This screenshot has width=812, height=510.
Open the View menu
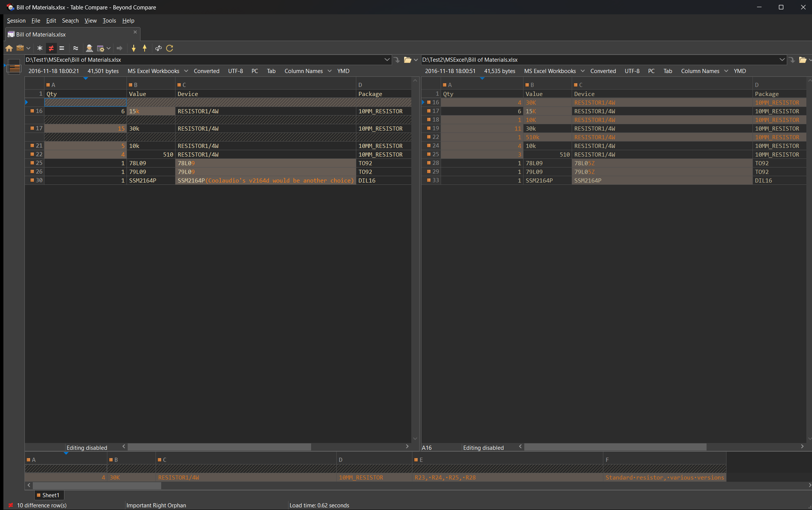(x=90, y=21)
